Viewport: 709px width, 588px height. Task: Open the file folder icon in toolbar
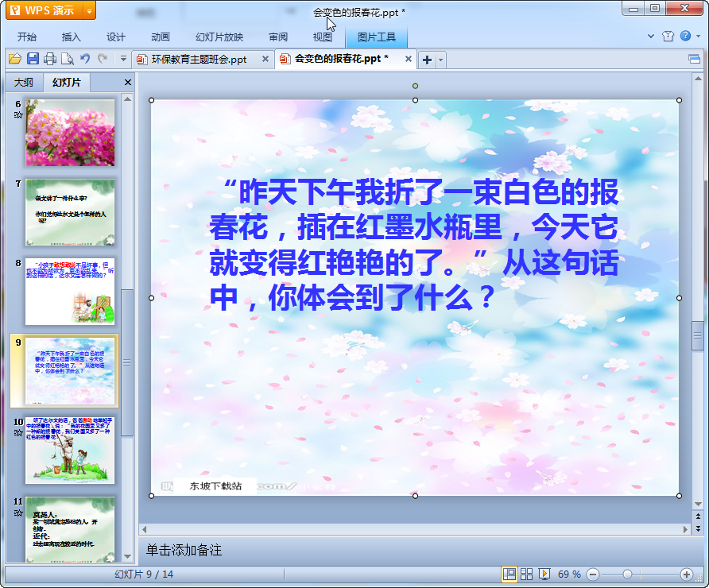coord(15,59)
